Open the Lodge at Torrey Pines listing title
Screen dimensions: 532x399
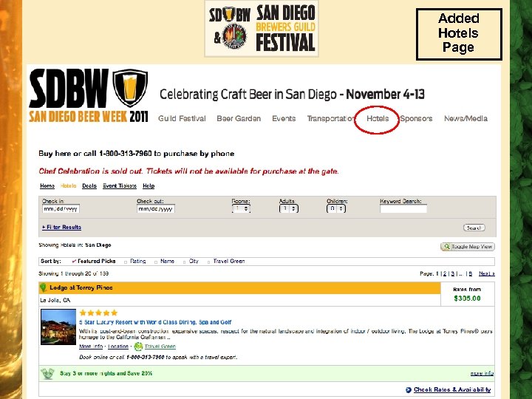[x=81, y=287]
